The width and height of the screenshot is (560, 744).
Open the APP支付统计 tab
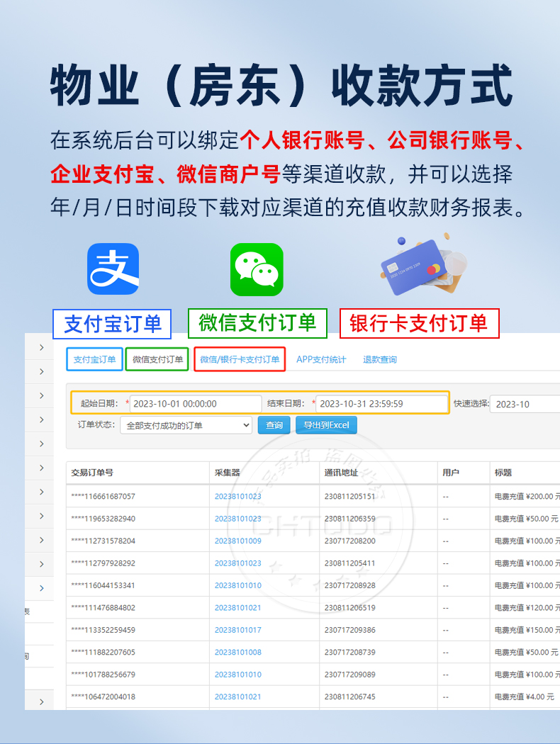coord(321,360)
